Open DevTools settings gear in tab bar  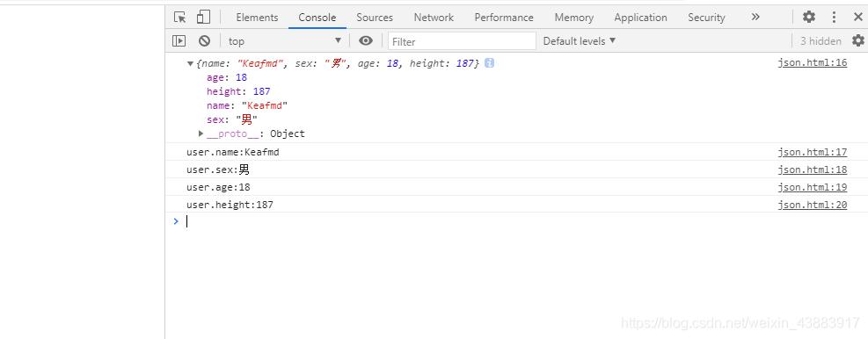tap(809, 18)
